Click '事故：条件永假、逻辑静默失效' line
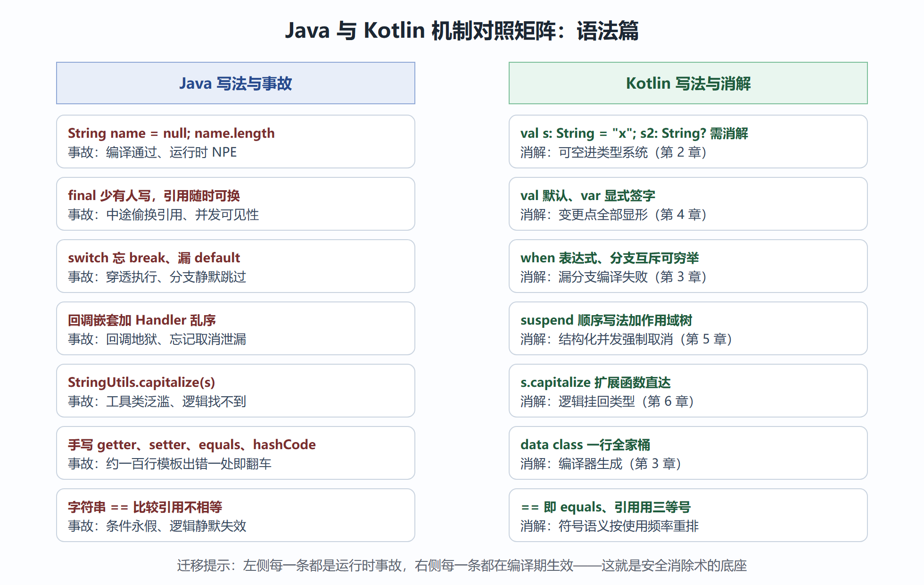Viewport: 924px width, 585px height. pos(157,526)
